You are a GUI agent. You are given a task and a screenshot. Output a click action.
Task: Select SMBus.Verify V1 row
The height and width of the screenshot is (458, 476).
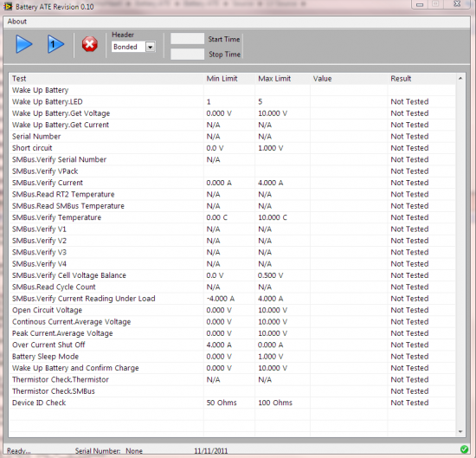tap(232, 229)
